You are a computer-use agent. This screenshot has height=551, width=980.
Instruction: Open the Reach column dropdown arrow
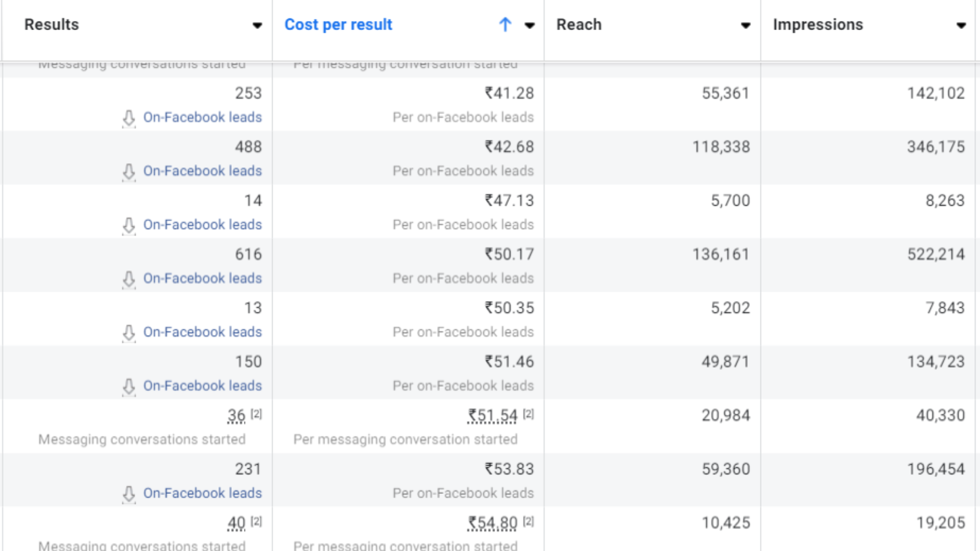tap(746, 25)
